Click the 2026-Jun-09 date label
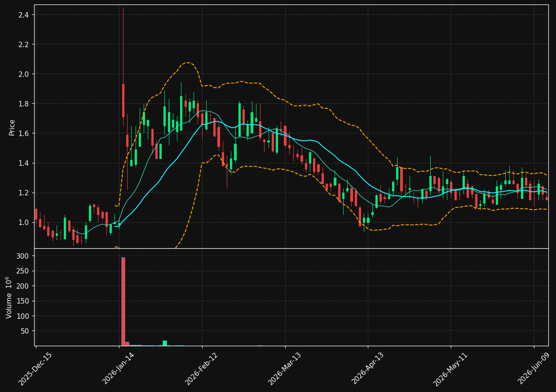This screenshot has height=392, width=556. pyautogui.click(x=534, y=369)
